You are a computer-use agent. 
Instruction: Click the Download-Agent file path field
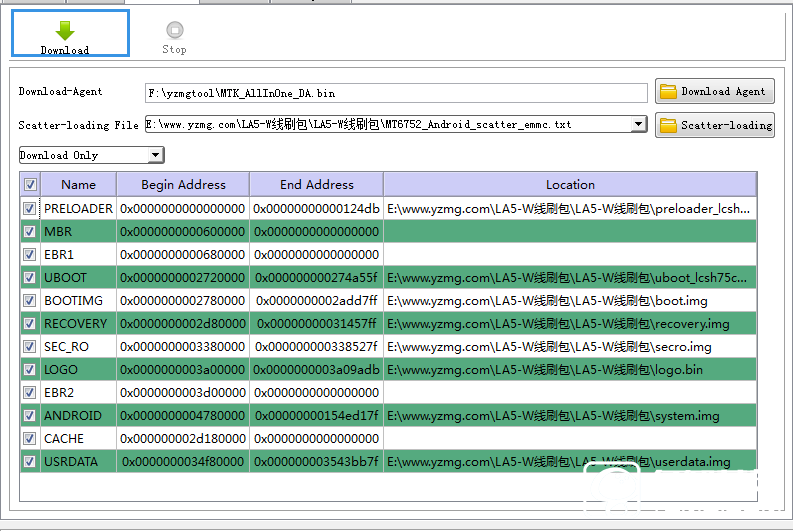point(396,93)
